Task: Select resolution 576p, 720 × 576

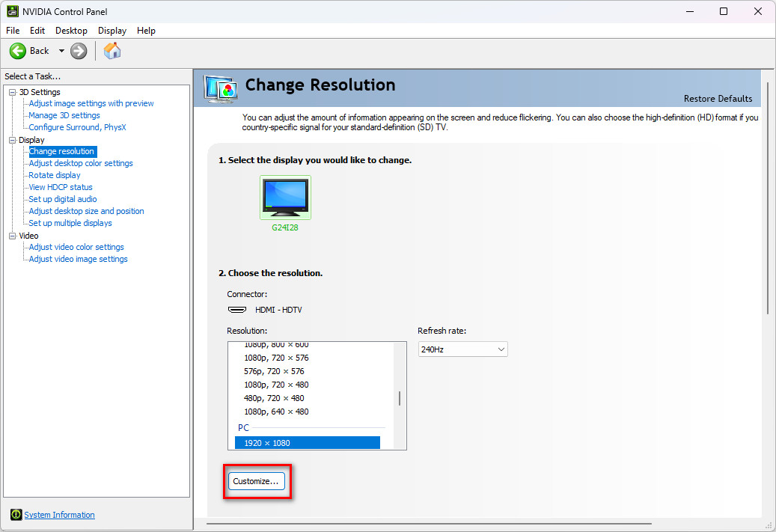Action: coord(274,371)
